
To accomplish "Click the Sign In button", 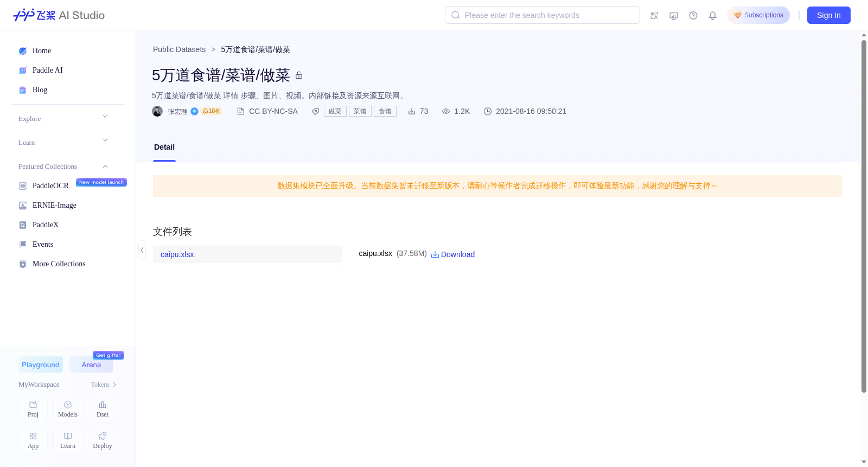I will pyautogui.click(x=829, y=15).
